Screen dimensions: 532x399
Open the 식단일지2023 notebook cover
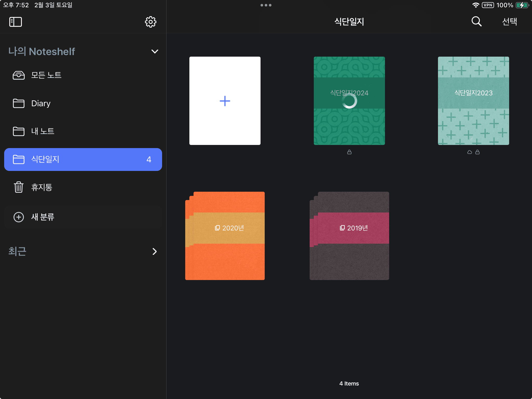click(473, 101)
